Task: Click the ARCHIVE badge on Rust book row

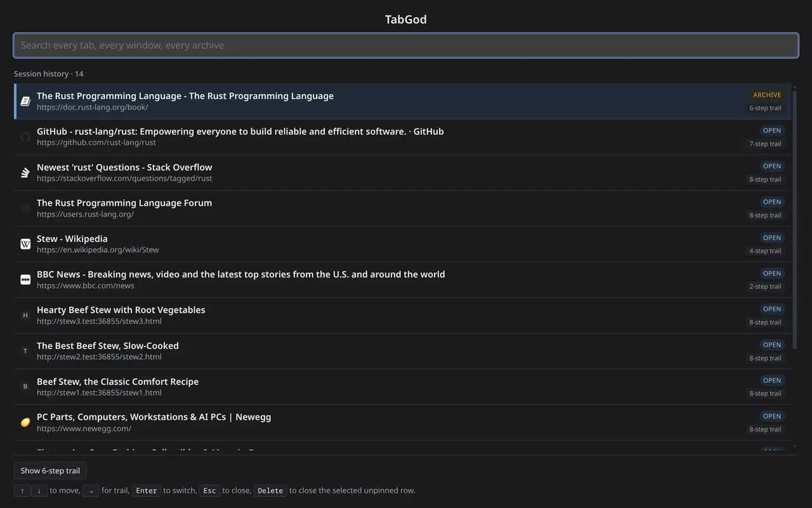Action: click(767, 95)
